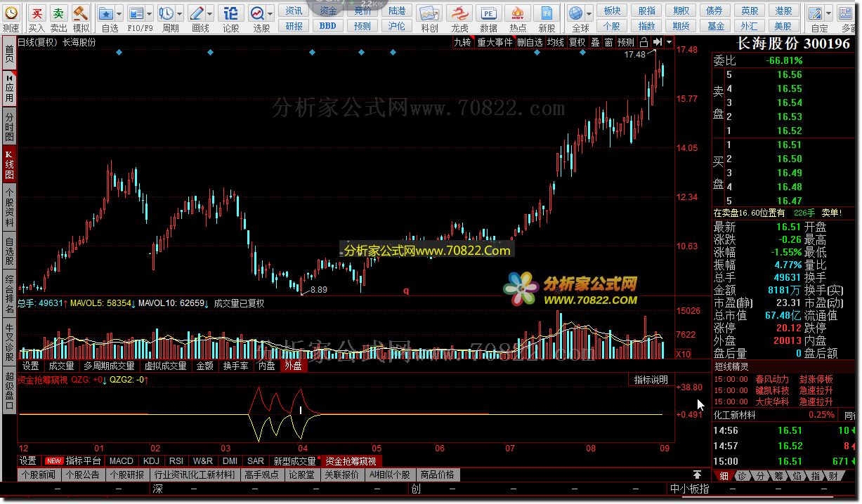
Task: Open the F10/F9 company info icon
Action: pyautogui.click(x=136, y=13)
